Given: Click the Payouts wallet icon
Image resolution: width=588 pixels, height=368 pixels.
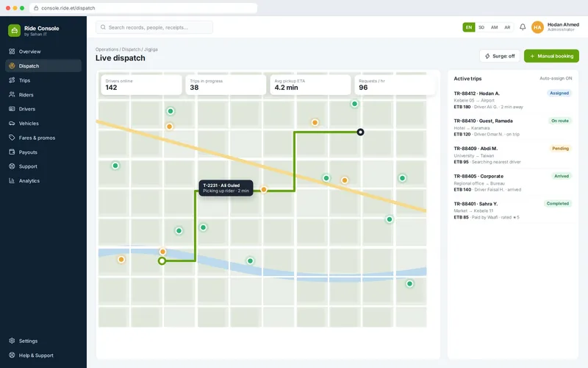Looking at the screenshot, I should (x=12, y=152).
